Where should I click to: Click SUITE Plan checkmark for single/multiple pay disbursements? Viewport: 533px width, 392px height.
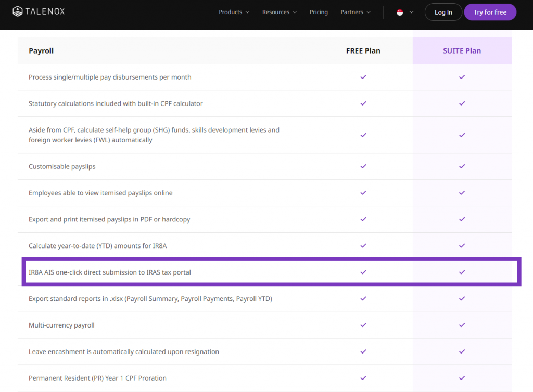tap(462, 77)
